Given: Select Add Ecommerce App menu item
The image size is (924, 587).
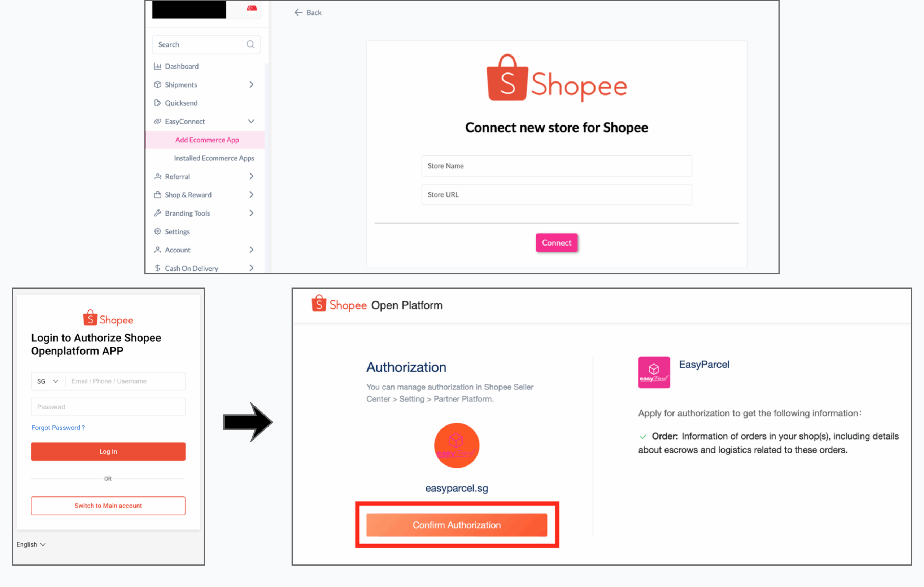Looking at the screenshot, I should tap(207, 140).
